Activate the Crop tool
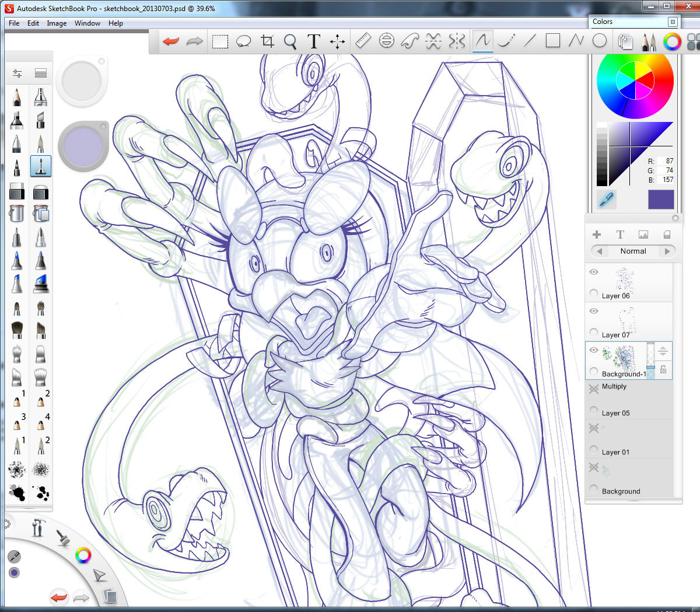The image size is (700, 612). pos(267,41)
